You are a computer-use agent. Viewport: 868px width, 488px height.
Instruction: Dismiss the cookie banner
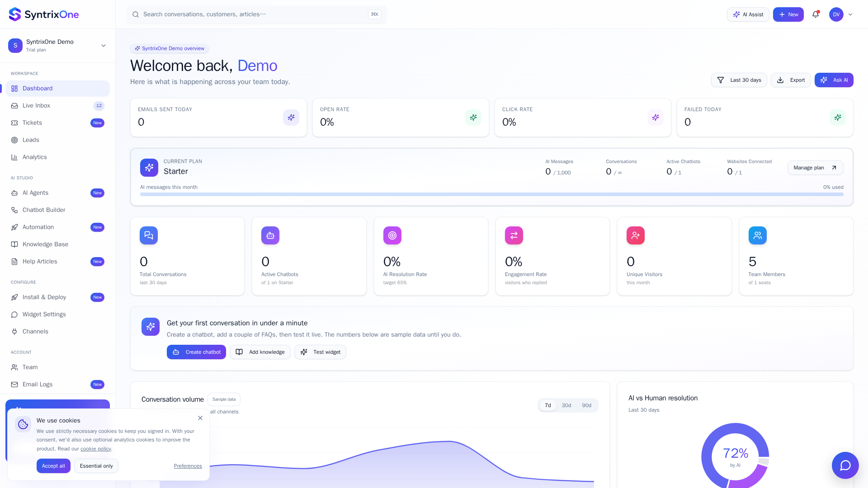(200, 418)
